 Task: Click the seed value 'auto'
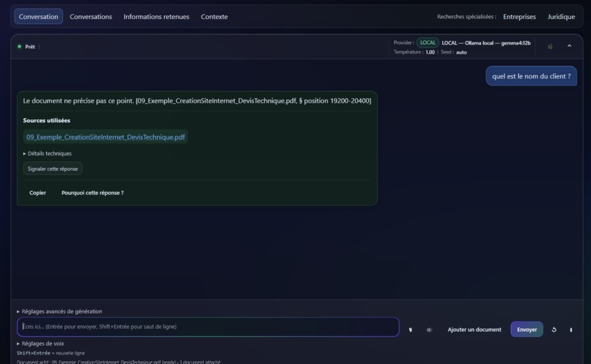pyautogui.click(x=461, y=52)
